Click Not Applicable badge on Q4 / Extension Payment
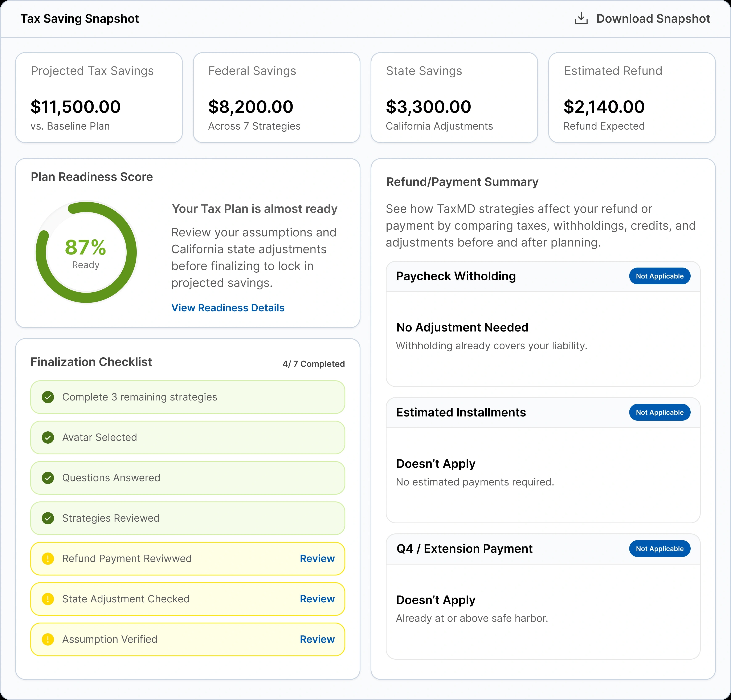 659,549
